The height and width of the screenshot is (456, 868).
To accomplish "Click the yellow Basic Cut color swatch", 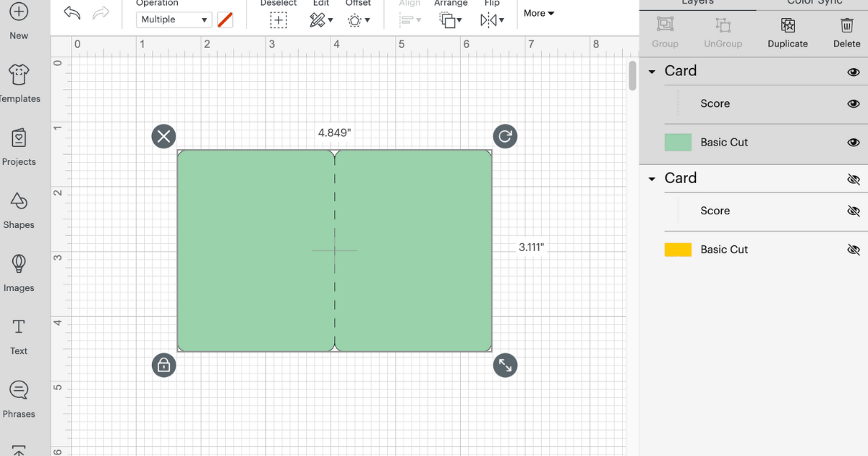I will (678, 250).
